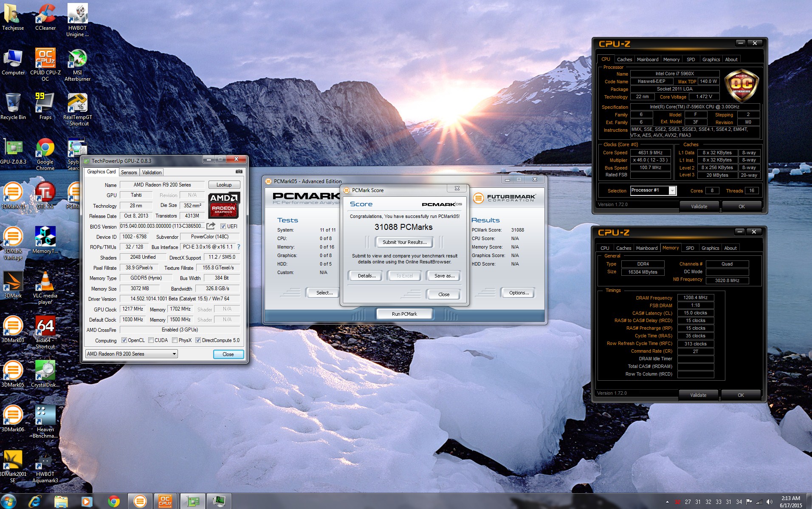The height and width of the screenshot is (509, 812).
Task: Open the Computer desktop icon
Action: (x=13, y=62)
